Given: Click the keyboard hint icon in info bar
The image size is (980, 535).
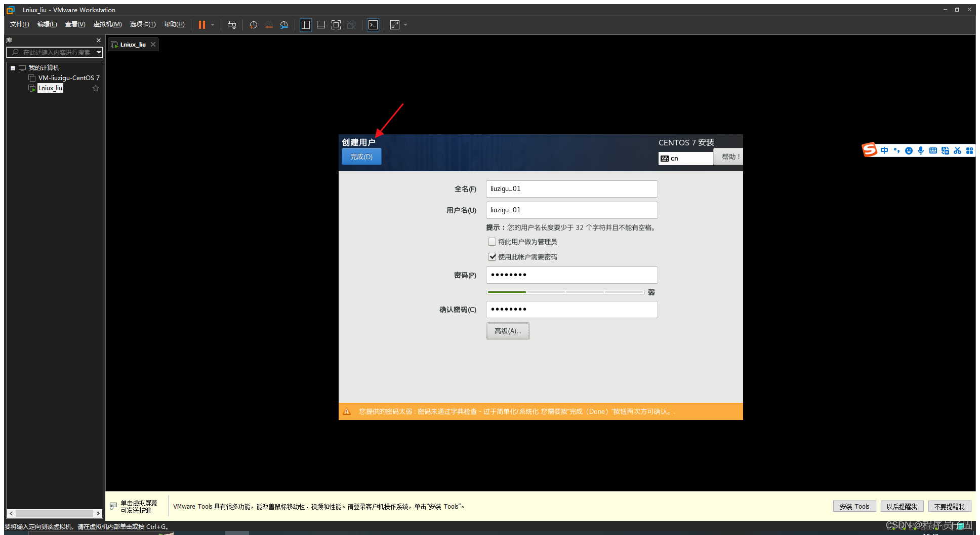Looking at the screenshot, I should 113,506.
